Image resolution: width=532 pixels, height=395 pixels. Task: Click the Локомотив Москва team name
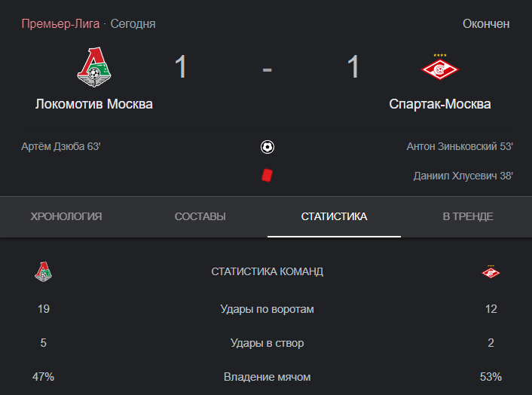94,104
